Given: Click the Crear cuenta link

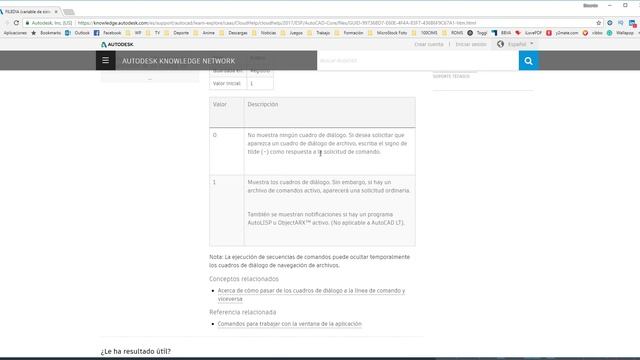Looking at the screenshot, I should pyautogui.click(x=429, y=44).
